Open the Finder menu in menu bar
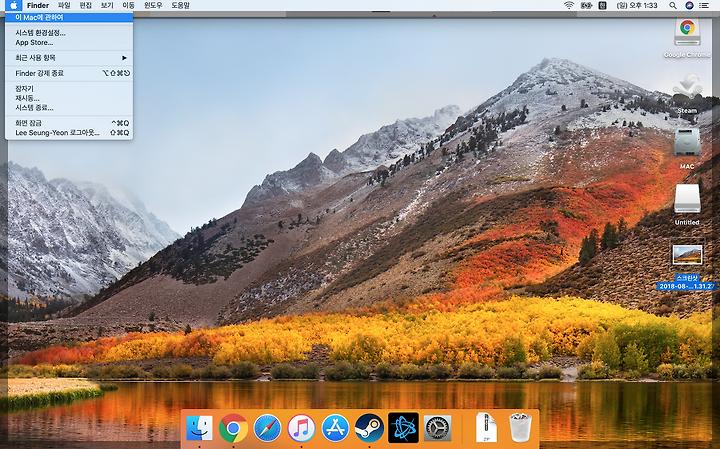The width and height of the screenshot is (720, 449). click(38, 6)
